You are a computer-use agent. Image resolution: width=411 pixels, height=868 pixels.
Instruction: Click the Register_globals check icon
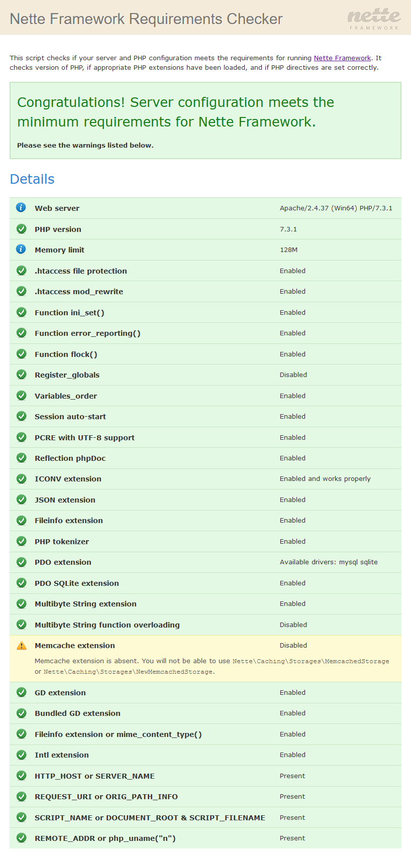[21, 375]
